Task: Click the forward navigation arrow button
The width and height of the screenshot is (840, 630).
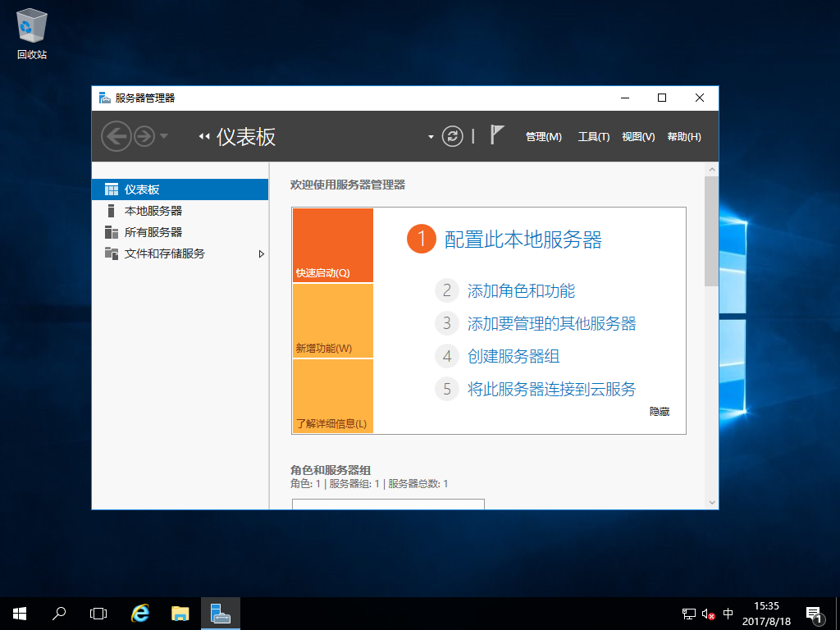Action: point(144,136)
